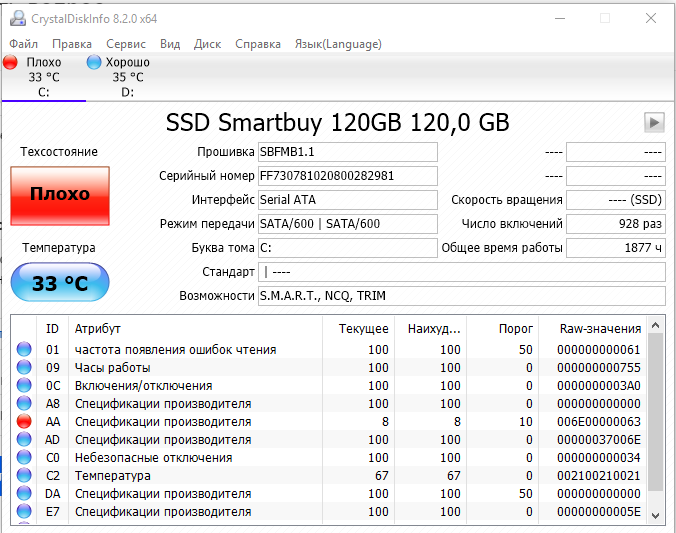Click the Возможности field S.M.A.R.T., NCQ, TRIM
The image size is (676, 533).
pyautogui.click(x=462, y=296)
